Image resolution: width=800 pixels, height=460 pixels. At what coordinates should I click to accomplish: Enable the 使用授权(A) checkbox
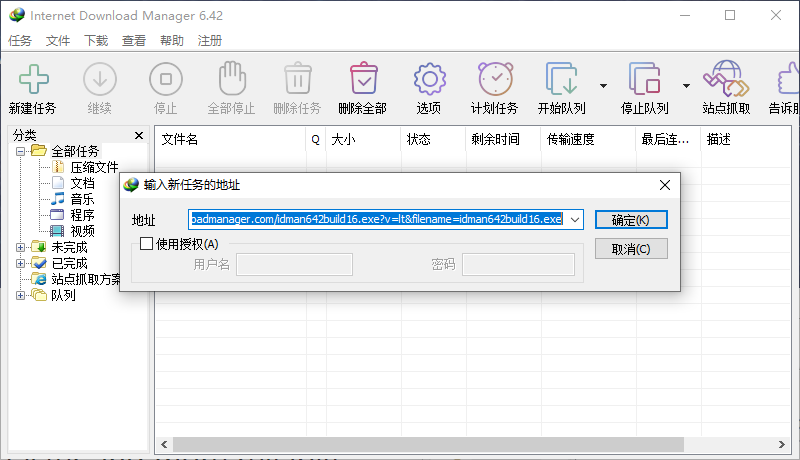point(146,244)
